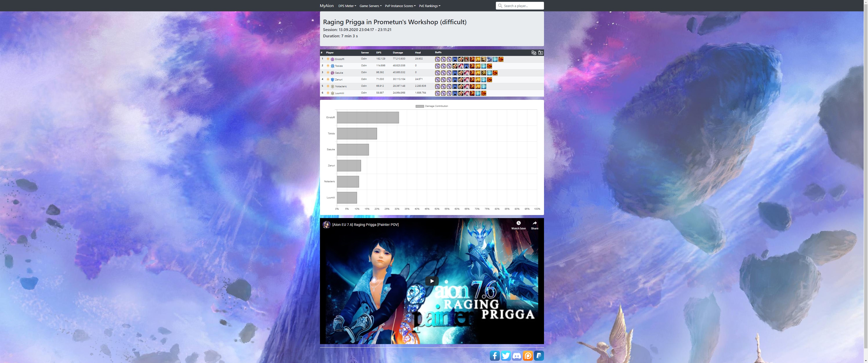Open player Notacleric's name
Screen dimensions: 868x363
pos(341,86)
